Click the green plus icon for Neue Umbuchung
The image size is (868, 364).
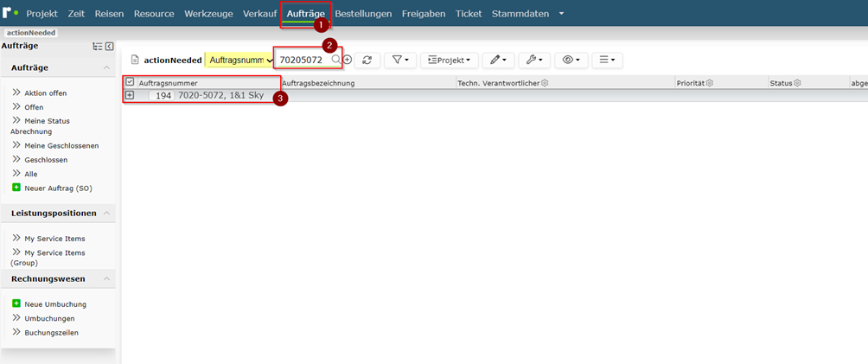pos(16,303)
